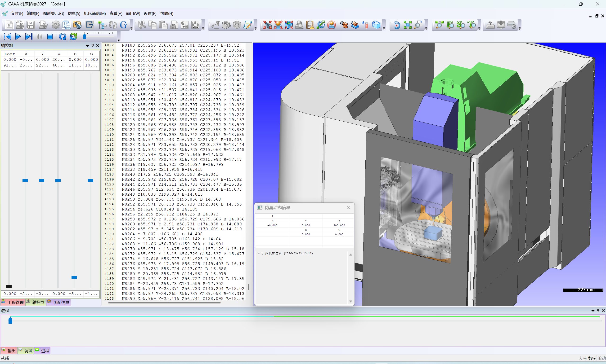
Task: Switch to the 输出 tab
Action: pyautogui.click(x=9, y=351)
